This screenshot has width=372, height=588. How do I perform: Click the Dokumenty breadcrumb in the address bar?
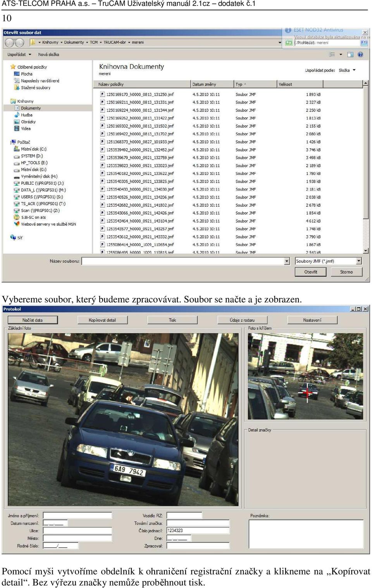point(74,43)
